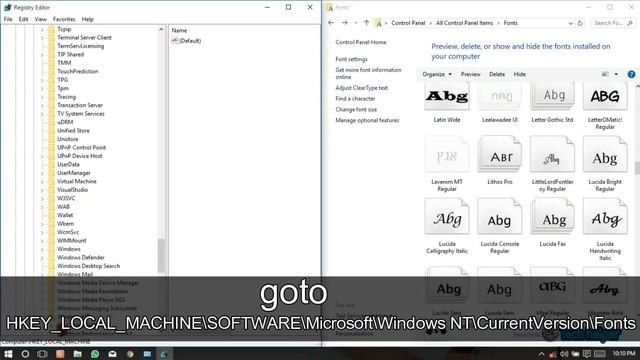Click All Control Panel Items breadcrumb
This screenshot has height=360, width=640.
click(464, 23)
